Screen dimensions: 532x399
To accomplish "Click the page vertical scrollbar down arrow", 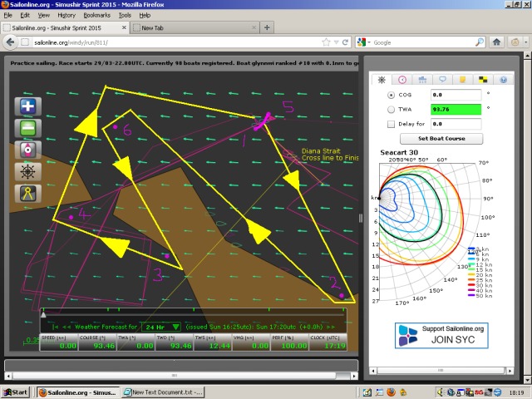I will tap(528, 380).
